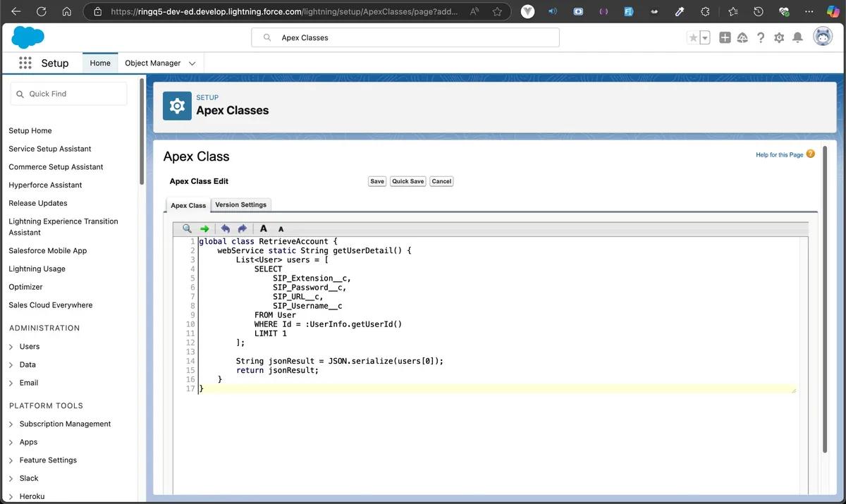Open browser history icon

tap(758, 11)
